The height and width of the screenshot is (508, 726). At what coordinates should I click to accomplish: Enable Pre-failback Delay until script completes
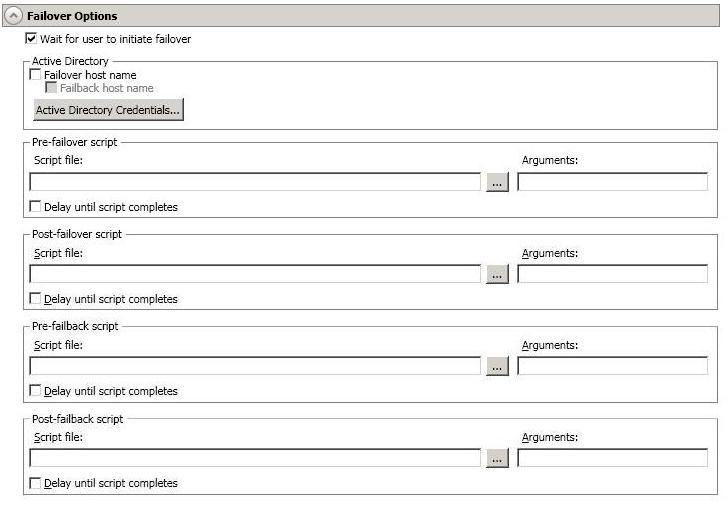point(37,391)
